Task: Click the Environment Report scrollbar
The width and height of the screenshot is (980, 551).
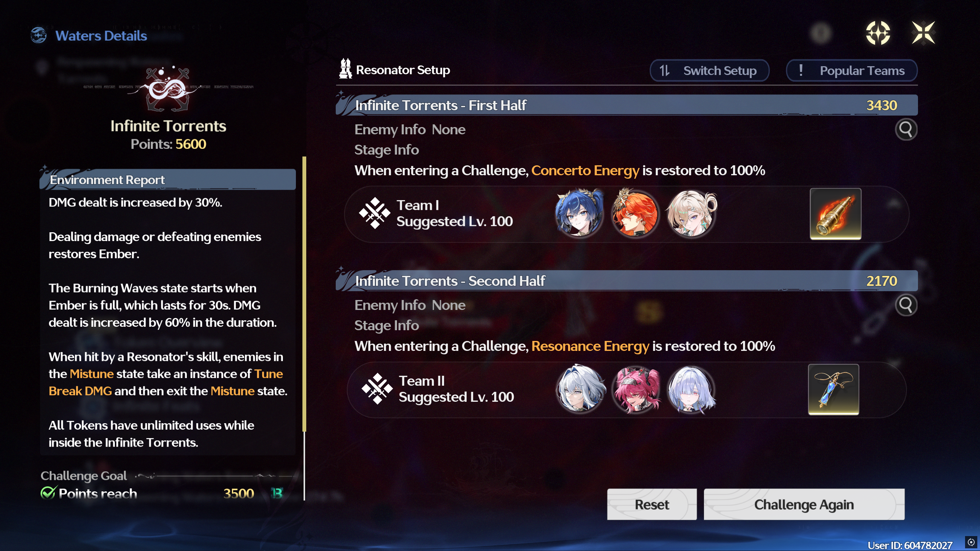Action: (304, 294)
